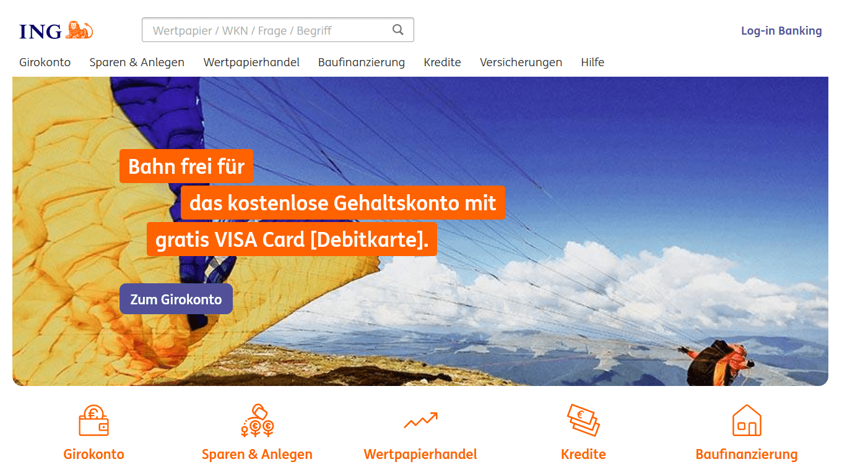Image resolution: width=868 pixels, height=467 pixels.
Task: Open the Wertpapierhandel text link below banner
Action: pos(420,455)
